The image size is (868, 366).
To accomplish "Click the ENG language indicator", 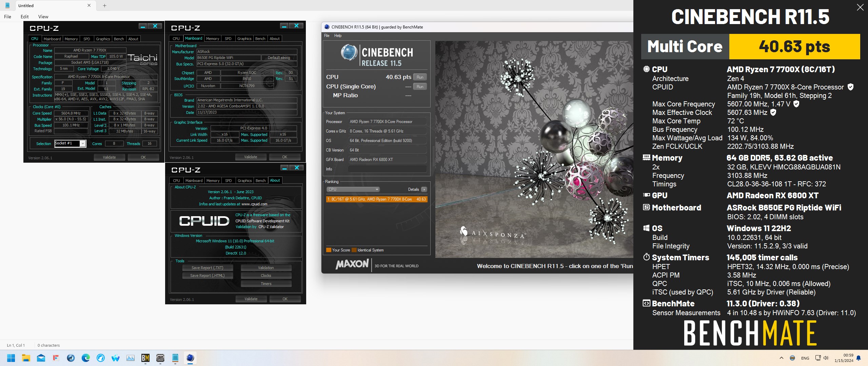I will point(805,358).
